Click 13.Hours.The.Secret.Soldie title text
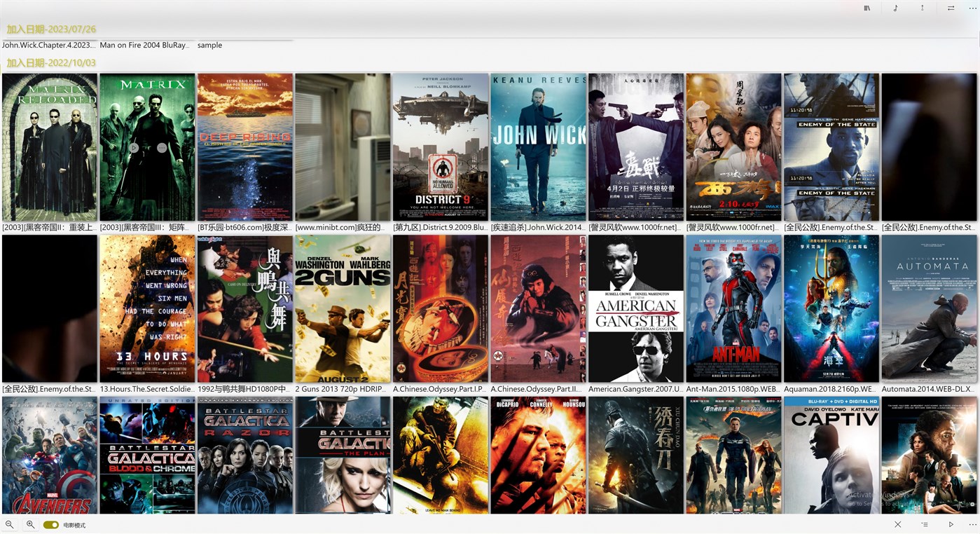The height and width of the screenshot is (534, 980). pyautogui.click(x=147, y=389)
